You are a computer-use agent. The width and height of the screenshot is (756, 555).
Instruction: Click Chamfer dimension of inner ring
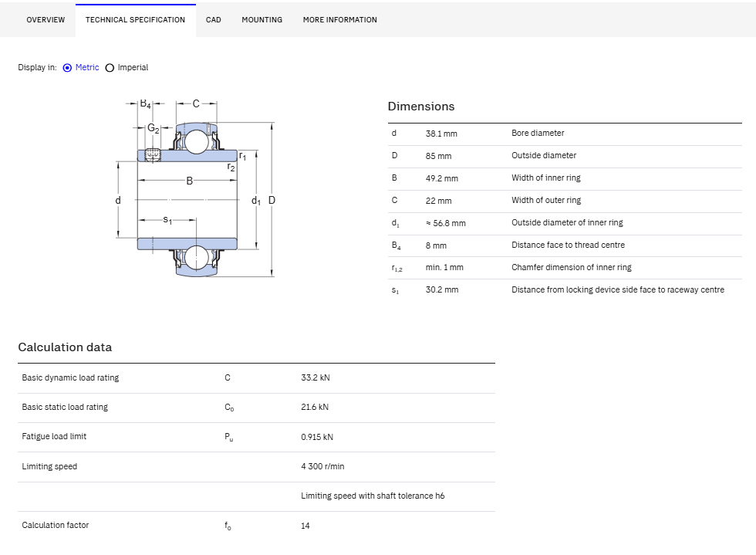[572, 267]
